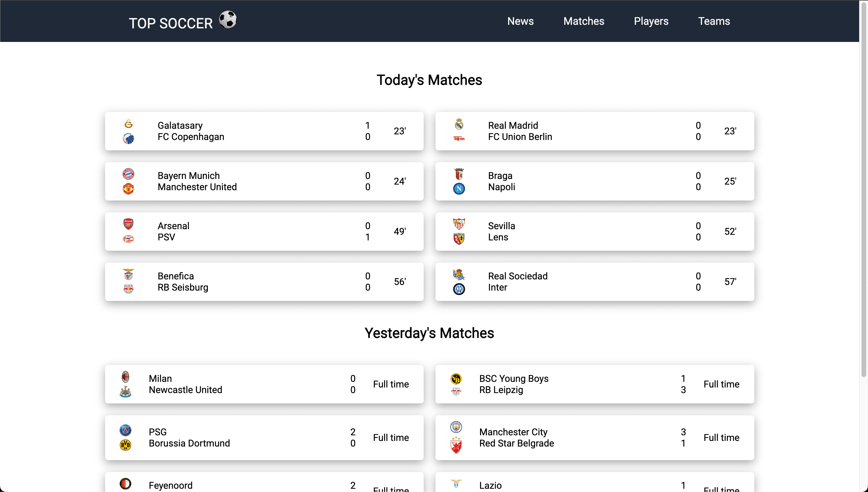Open the Matches menu item

point(584,21)
